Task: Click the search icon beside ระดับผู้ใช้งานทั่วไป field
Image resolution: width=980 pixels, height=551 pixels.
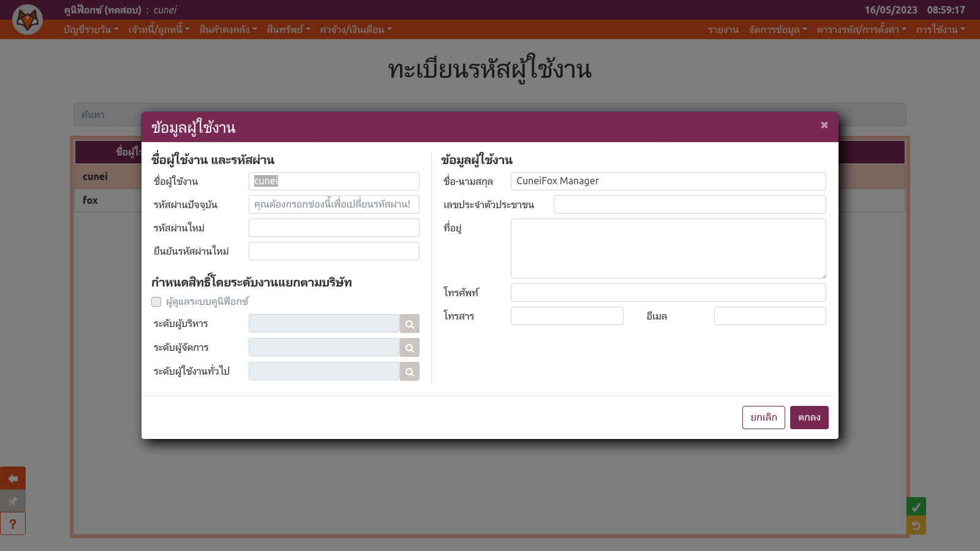Action: coord(409,372)
